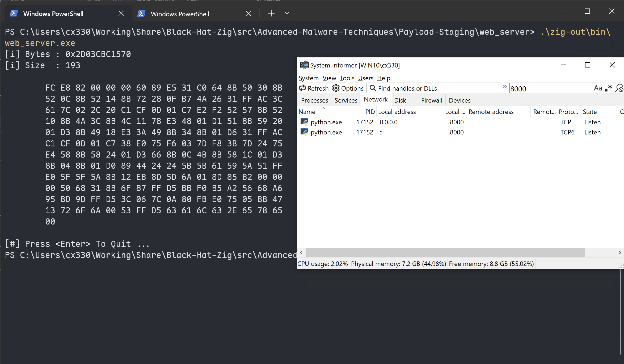Switch to the Firewall tab
Image resolution: width=624 pixels, height=364 pixels.
click(432, 100)
